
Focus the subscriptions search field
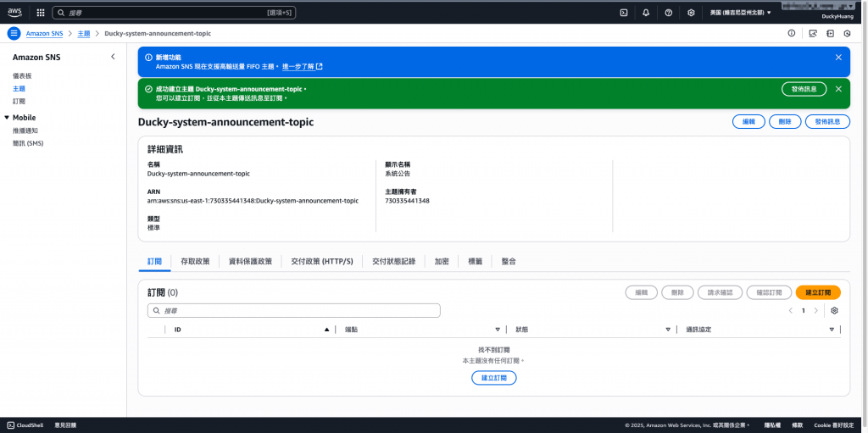[x=294, y=311]
